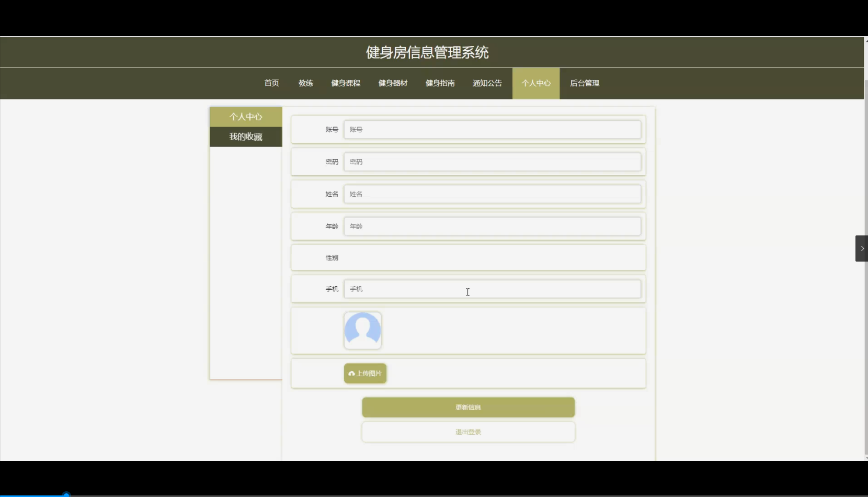Click the 性别 field label
Screen dimensions: 868x497
(x=332, y=257)
